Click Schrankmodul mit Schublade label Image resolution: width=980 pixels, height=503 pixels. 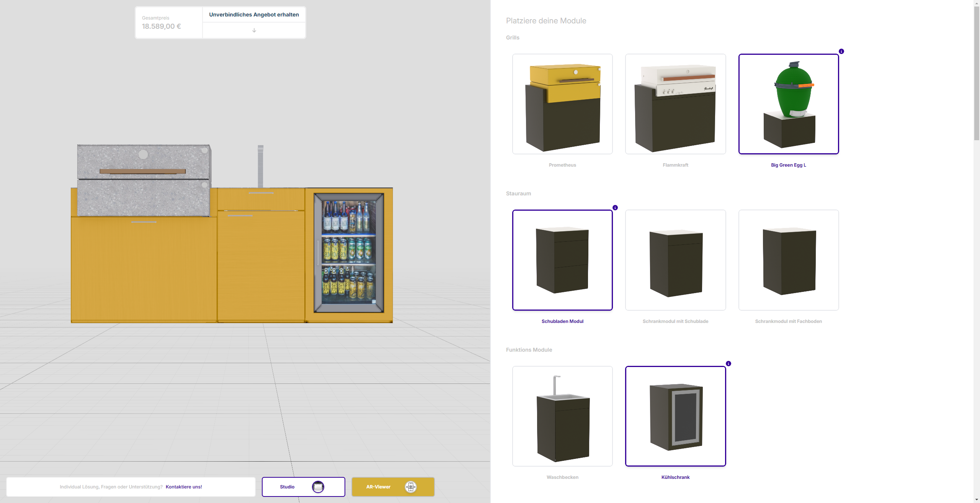point(675,321)
